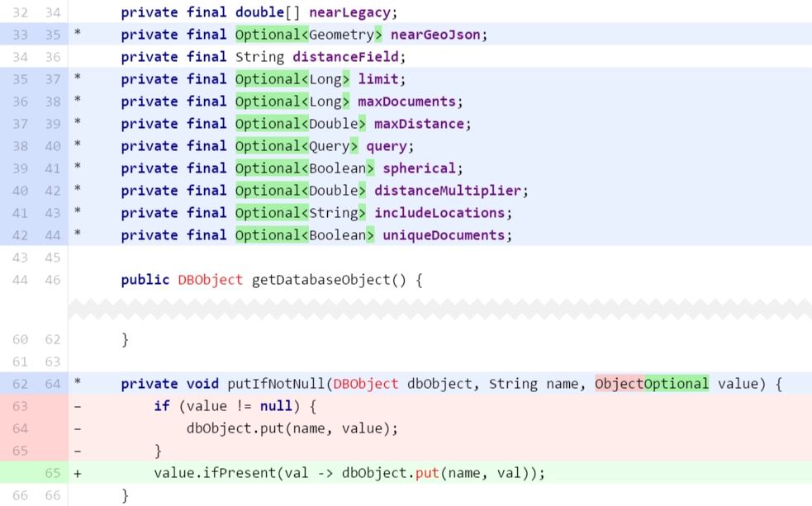Click the asterisk change marker on putIfNotNull row
Viewport: 812px width, 506px height.
77,383
